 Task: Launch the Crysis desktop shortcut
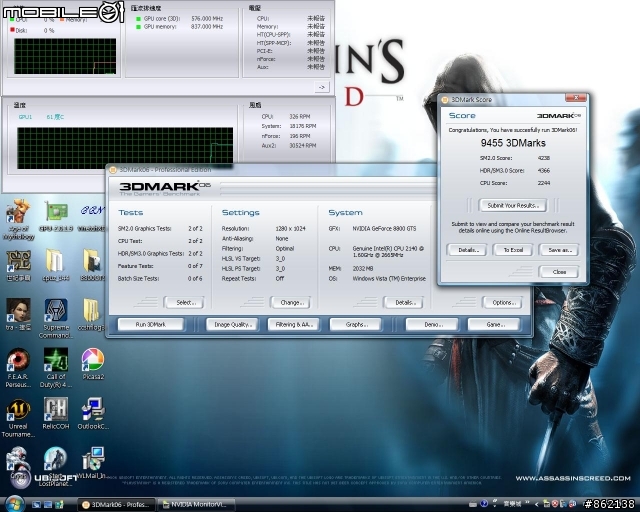[18, 463]
